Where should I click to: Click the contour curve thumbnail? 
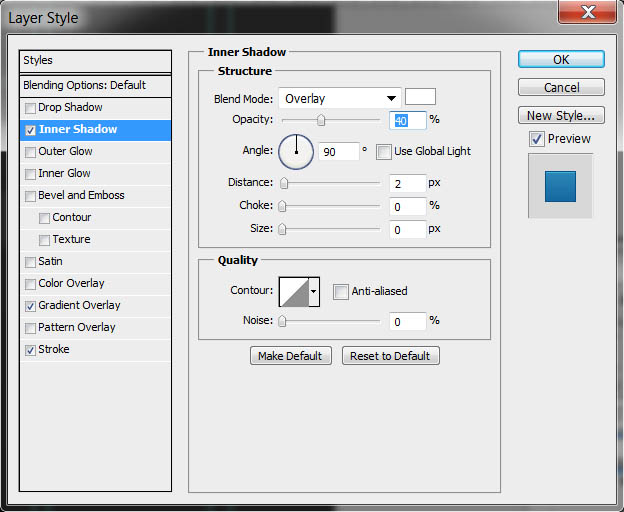[x=294, y=292]
